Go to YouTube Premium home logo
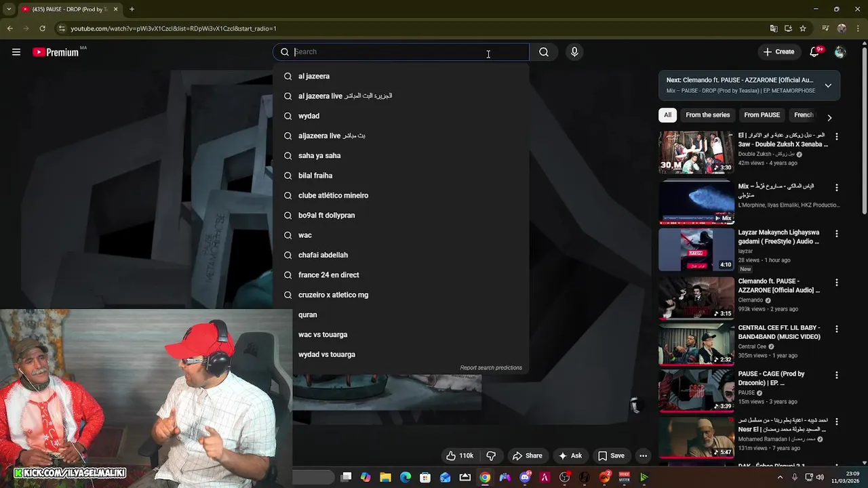868x488 pixels. (56, 52)
